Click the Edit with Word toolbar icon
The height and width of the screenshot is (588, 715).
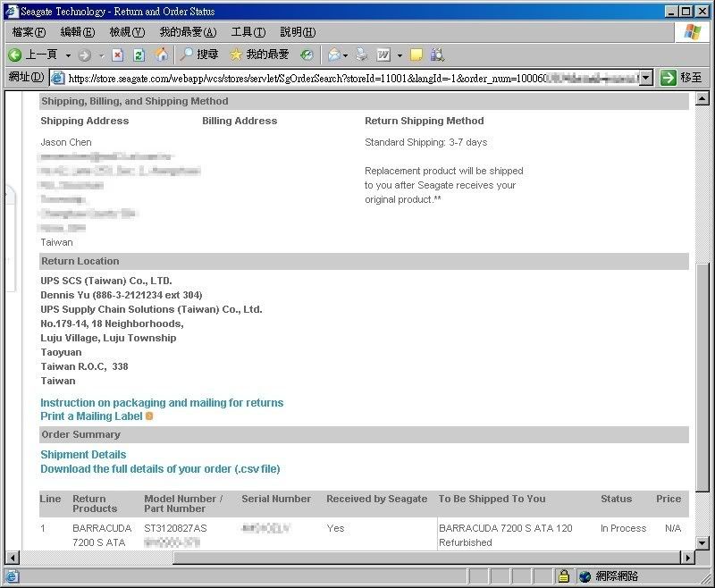click(383, 55)
